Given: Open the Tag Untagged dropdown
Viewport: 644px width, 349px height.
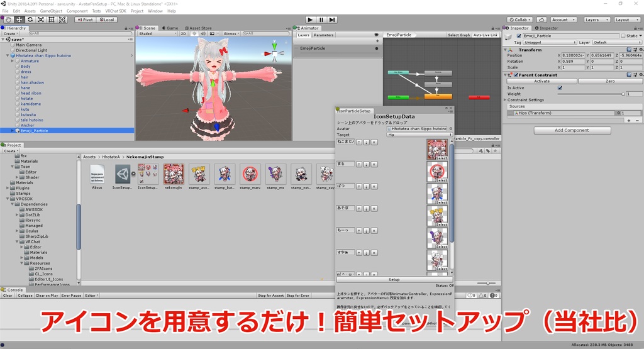Looking at the screenshot, I should 550,42.
